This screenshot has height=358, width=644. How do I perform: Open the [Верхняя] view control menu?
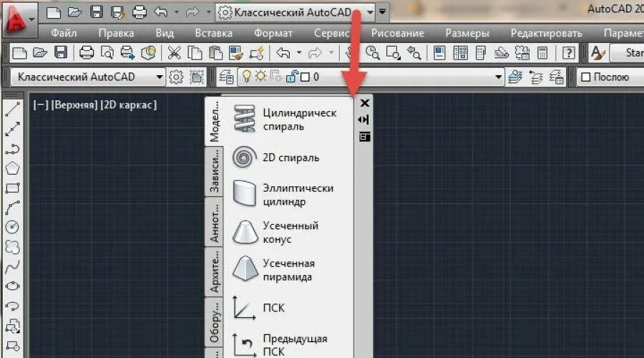(x=74, y=105)
